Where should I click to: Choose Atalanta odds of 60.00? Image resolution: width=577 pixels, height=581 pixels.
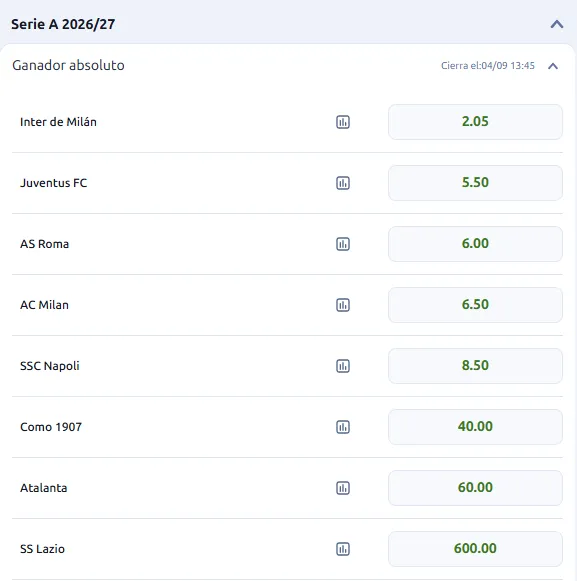(475, 488)
